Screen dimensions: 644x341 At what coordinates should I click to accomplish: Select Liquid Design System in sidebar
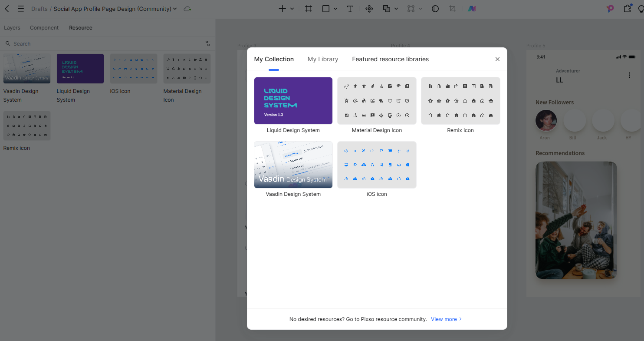[x=80, y=69]
